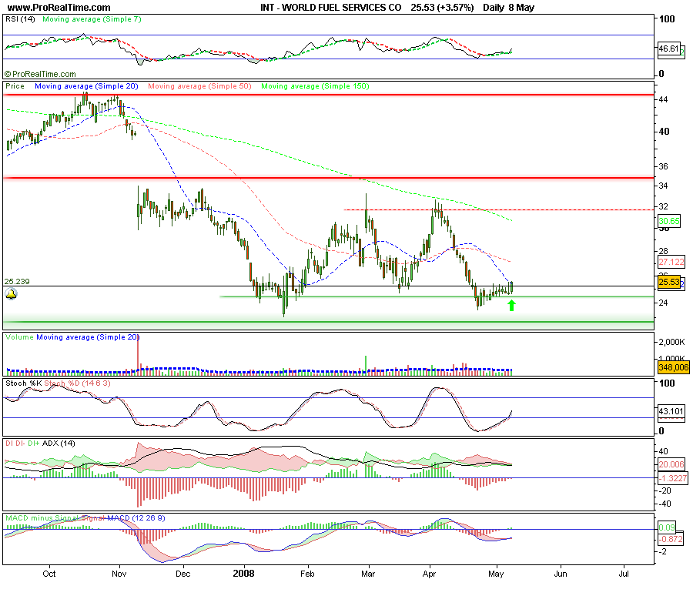
Task: Click the ADX (14) indicator label
Action: click(x=59, y=444)
